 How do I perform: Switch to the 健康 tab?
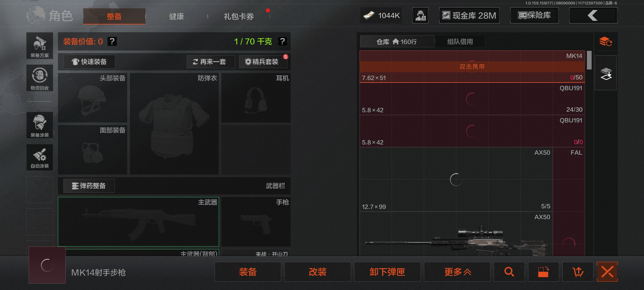(x=176, y=16)
